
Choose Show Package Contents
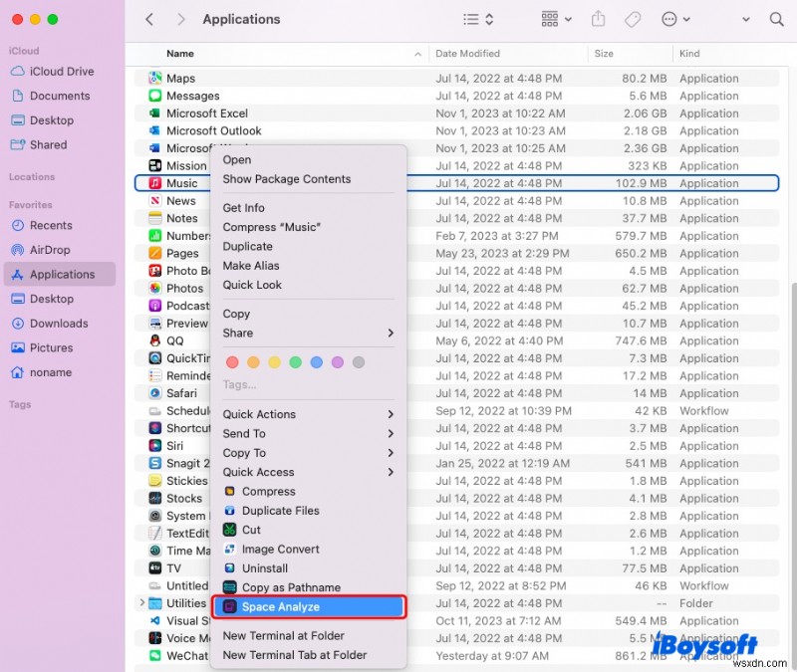(308, 179)
